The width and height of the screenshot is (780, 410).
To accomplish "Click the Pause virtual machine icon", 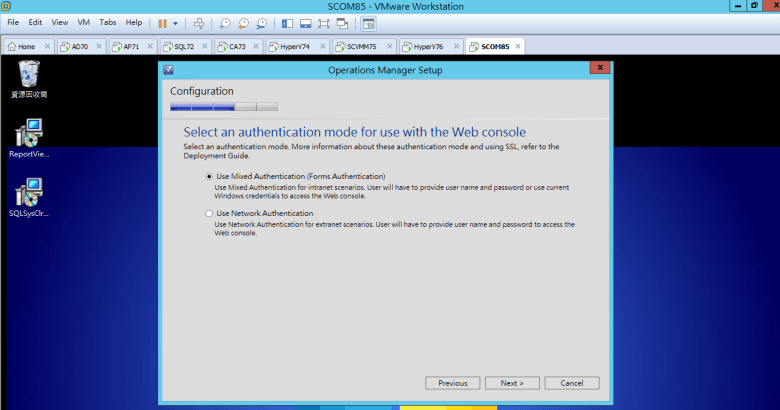I will click(x=163, y=22).
